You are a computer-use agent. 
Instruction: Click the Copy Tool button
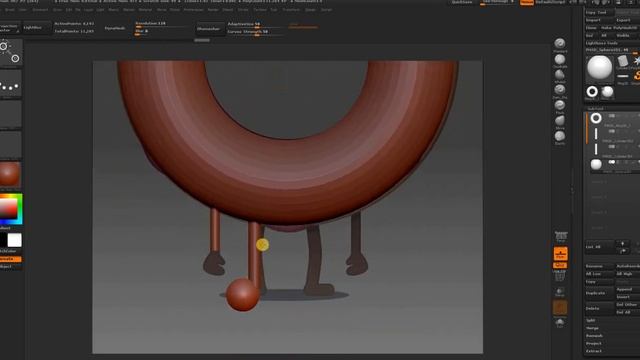599,12
